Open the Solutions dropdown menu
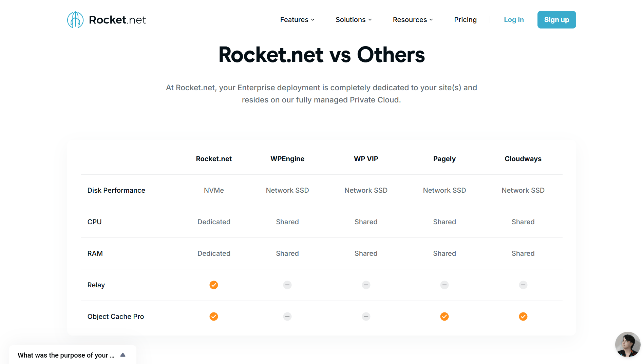 point(354,20)
